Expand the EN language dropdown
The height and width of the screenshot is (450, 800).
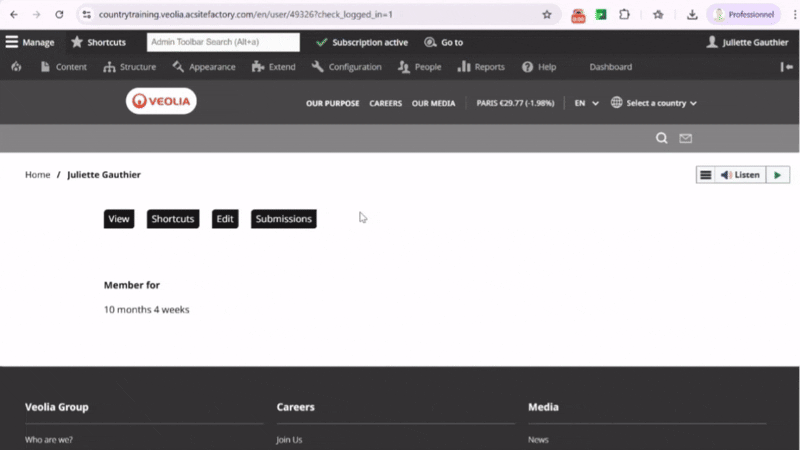coord(586,103)
